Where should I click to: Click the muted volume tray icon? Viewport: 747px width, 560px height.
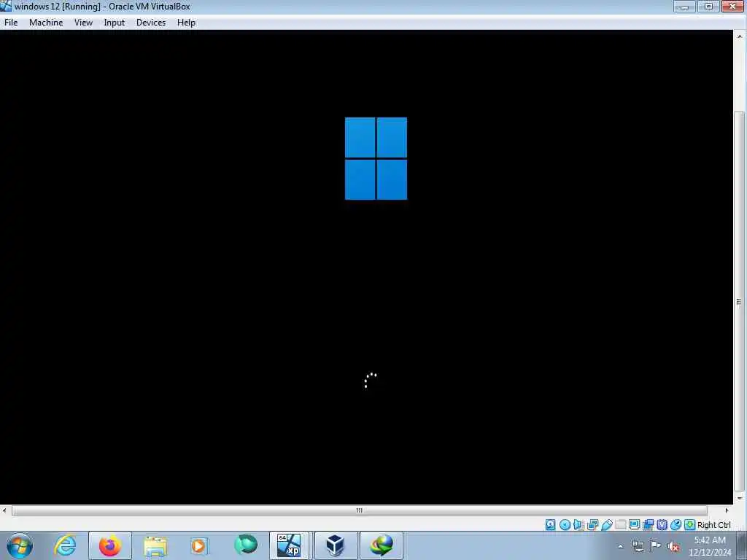coord(673,546)
